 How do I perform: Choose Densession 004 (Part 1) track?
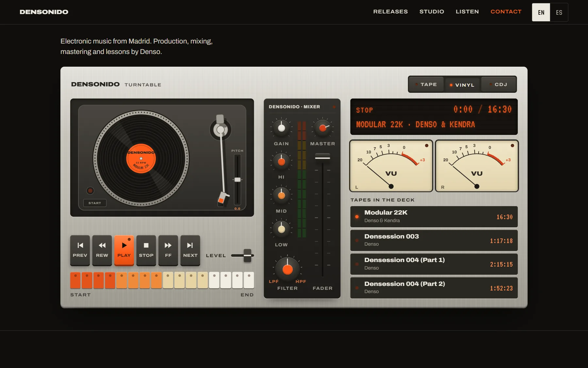tap(434, 264)
